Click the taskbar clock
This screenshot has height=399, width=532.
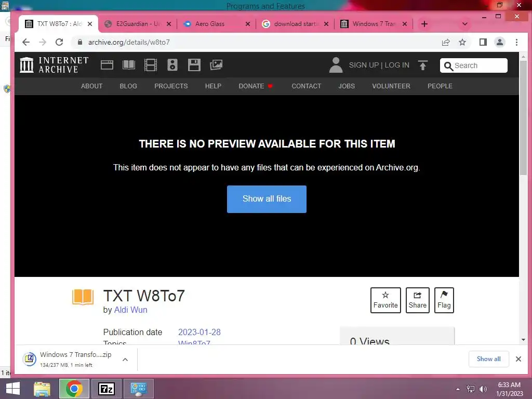509,389
